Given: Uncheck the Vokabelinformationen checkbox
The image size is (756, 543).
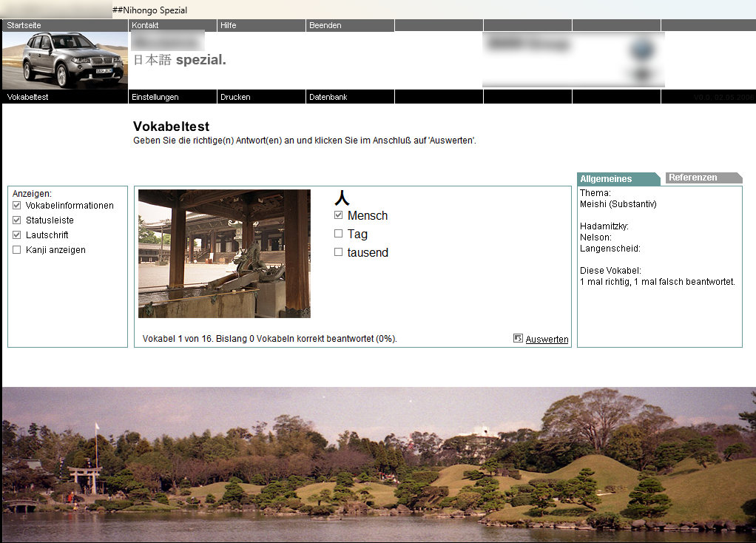Looking at the screenshot, I should [x=17, y=206].
